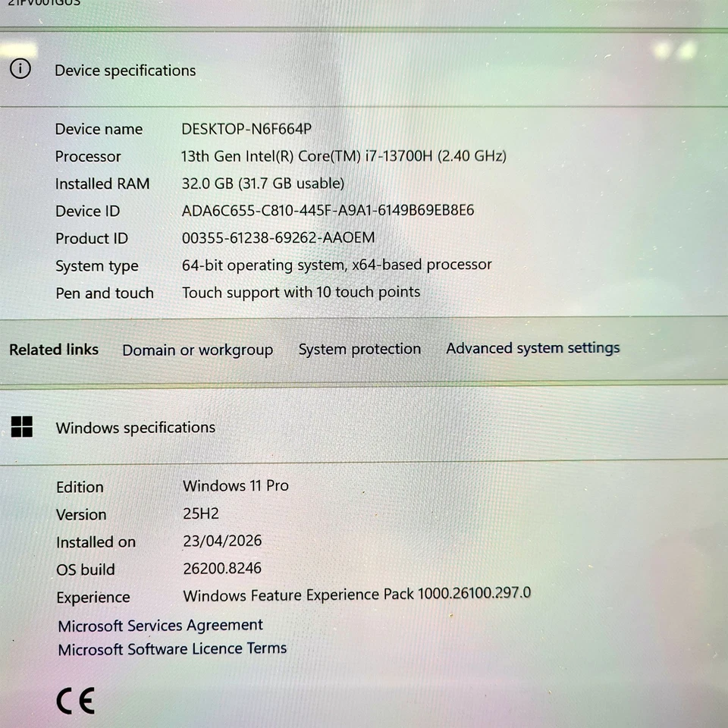Viewport: 728px width, 728px height.
Task: Open the Domain or workgroup link
Action: coord(197,350)
